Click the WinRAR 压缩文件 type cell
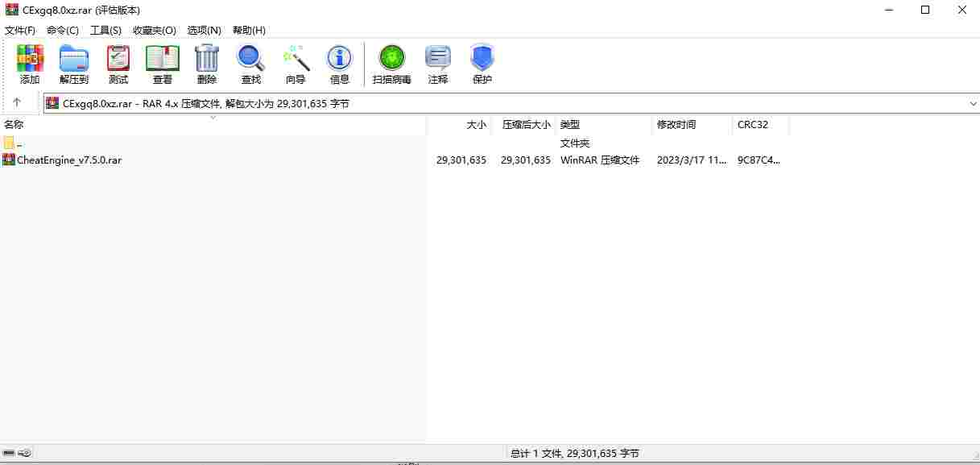980x465 pixels. point(600,160)
